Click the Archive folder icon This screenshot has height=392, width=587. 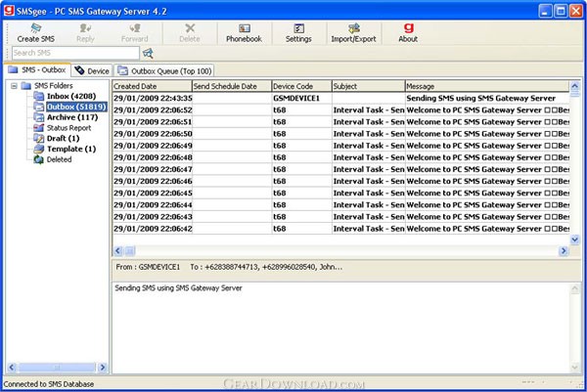click(39, 117)
